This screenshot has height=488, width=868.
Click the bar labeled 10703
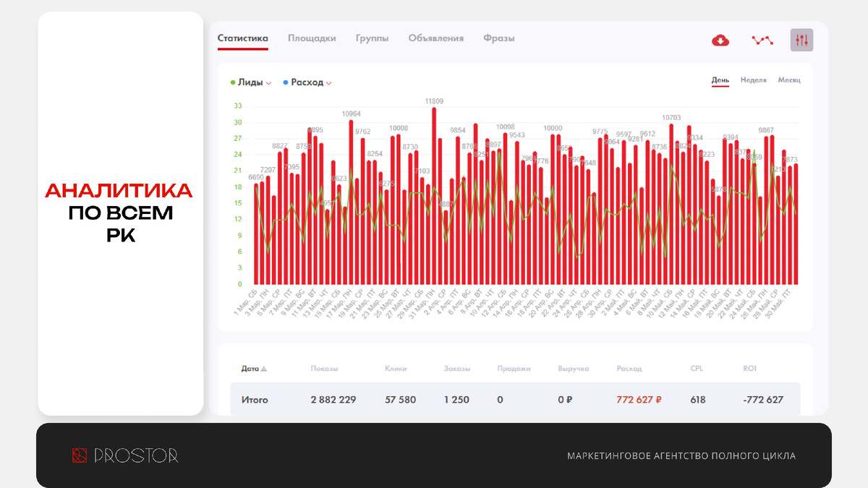671,204
